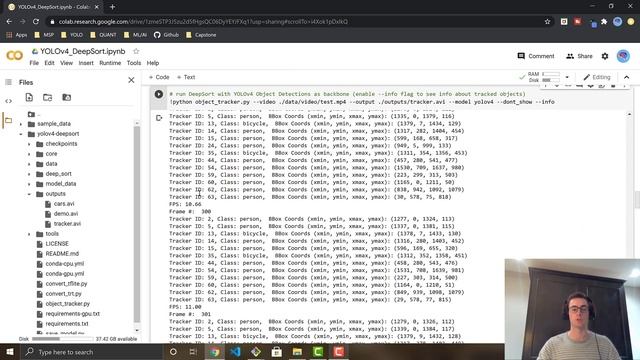
Task: Open the Colab logo home link
Action: click(x=14, y=56)
